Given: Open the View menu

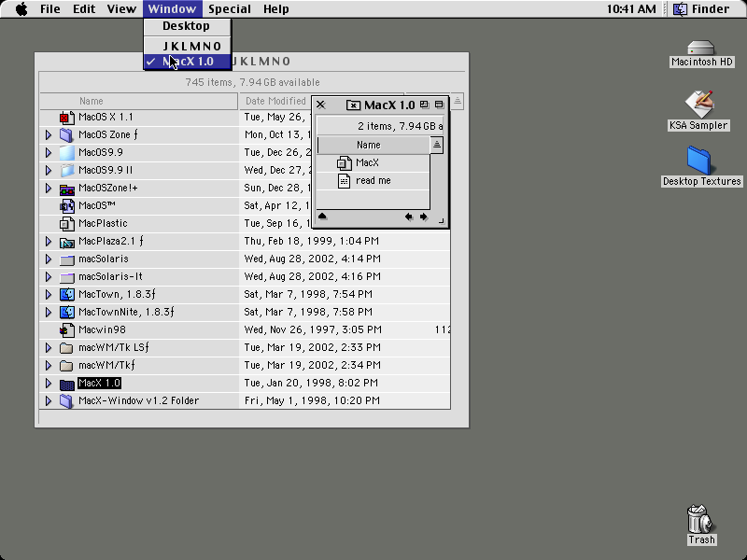Looking at the screenshot, I should coord(121,9).
